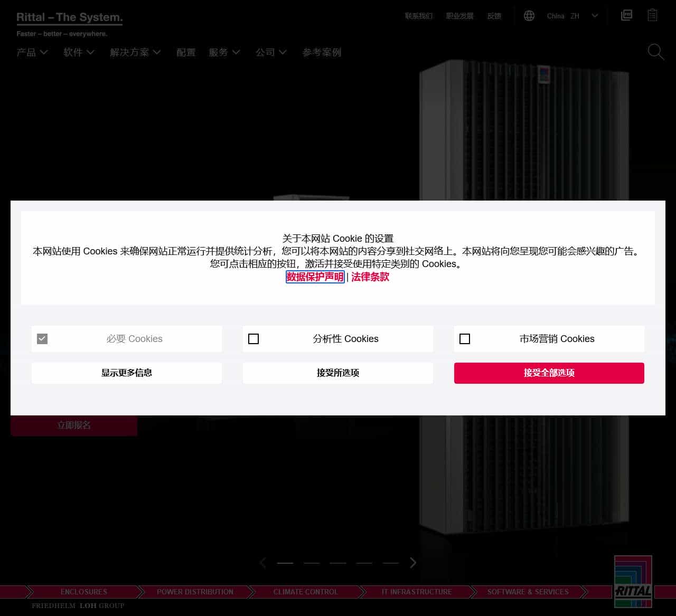Viewport: 676px width, 616px height.
Task: Advance carousel with the right arrow
Action: tap(413, 563)
